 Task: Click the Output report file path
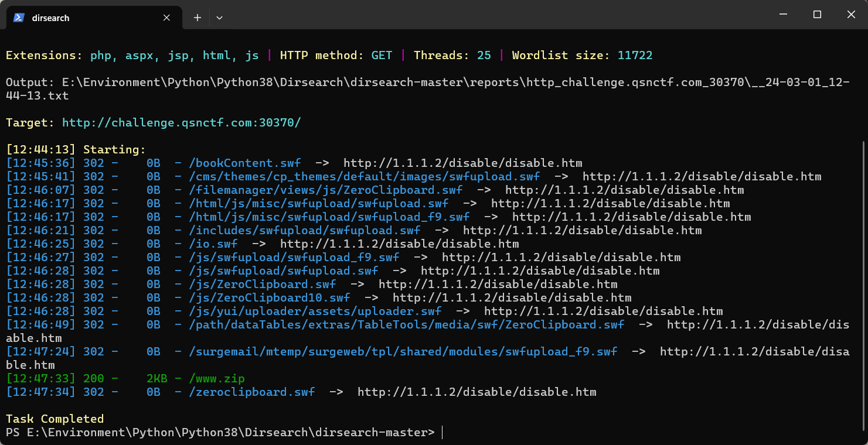coord(428,88)
